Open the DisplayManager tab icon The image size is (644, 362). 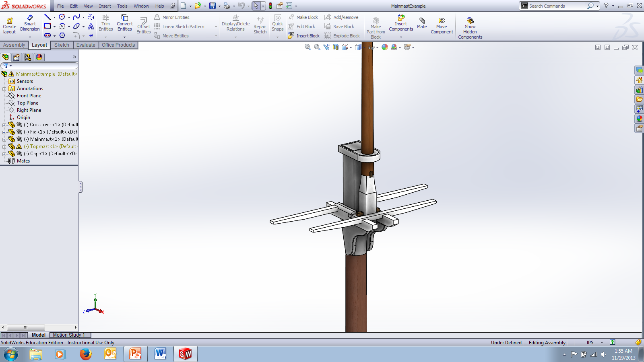(39, 57)
